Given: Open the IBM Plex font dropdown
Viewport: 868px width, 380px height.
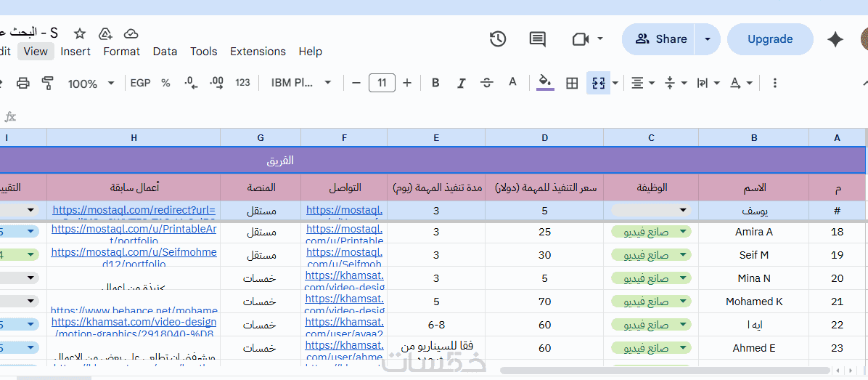Looking at the screenshot, I should pyautogui.click(x=301, y=83).
